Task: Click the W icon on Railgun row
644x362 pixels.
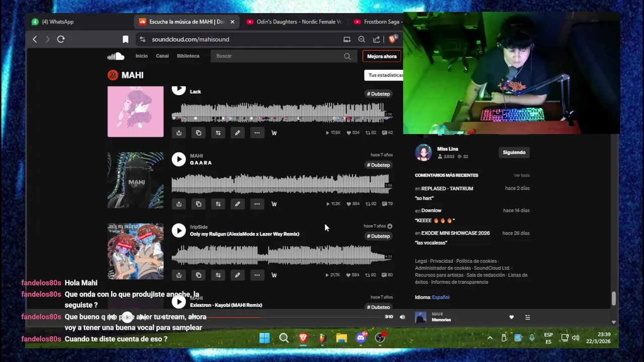Action: tap(274, 275)
